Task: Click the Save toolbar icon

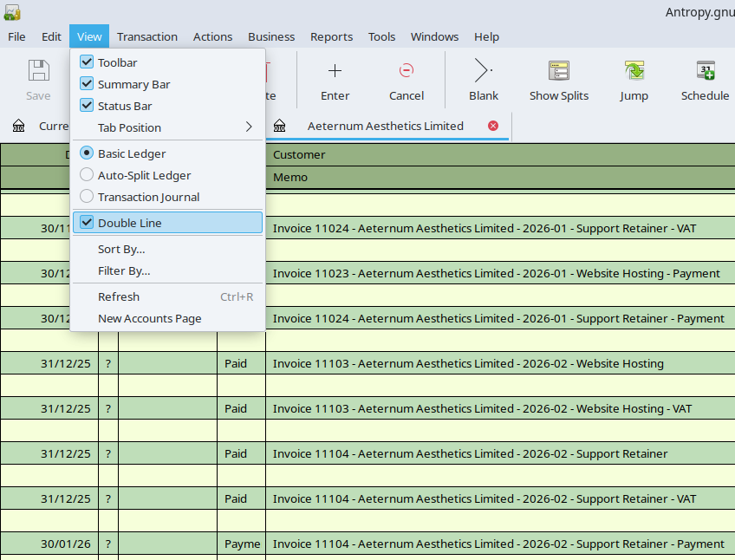Action: [x=38, y=71]
